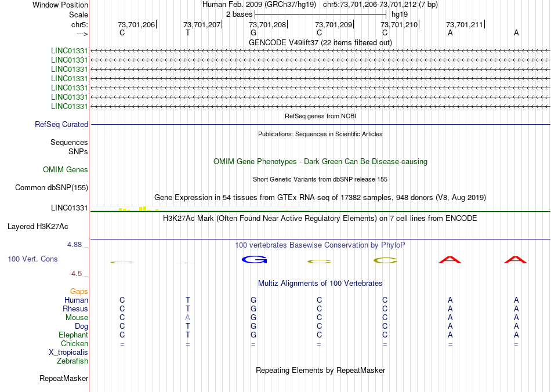Open 100 vertebrates Basewise Conservation by PhyloP title

point(320,245)
